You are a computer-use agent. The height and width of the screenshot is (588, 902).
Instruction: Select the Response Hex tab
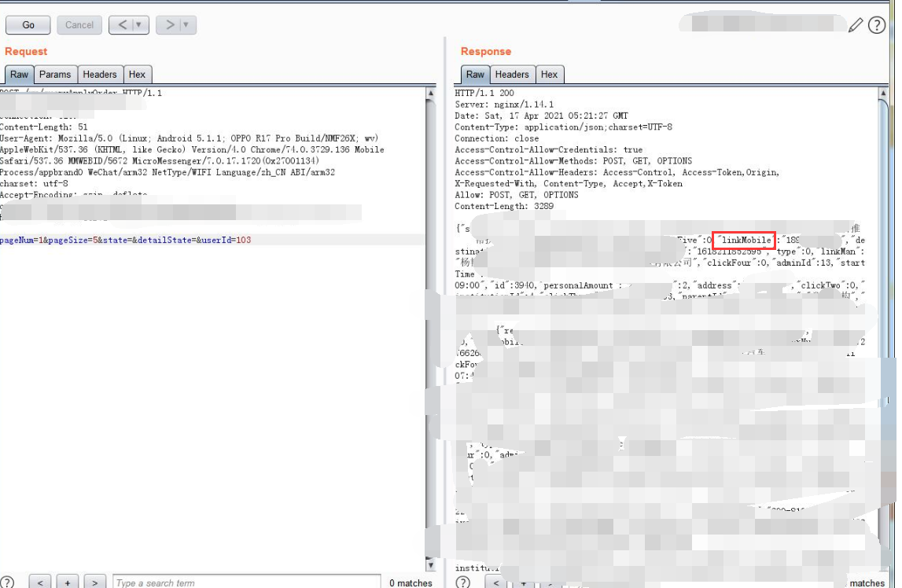click(550, 74)
